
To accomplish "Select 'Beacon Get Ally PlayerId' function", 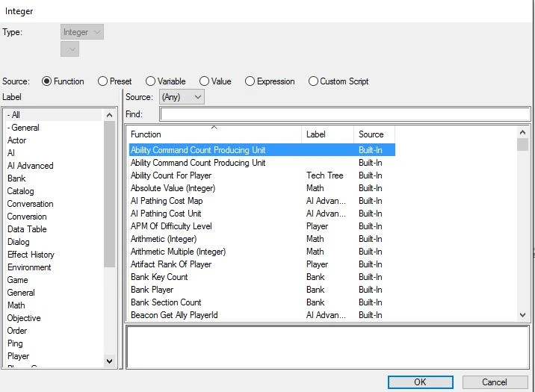I will [262, 315].
